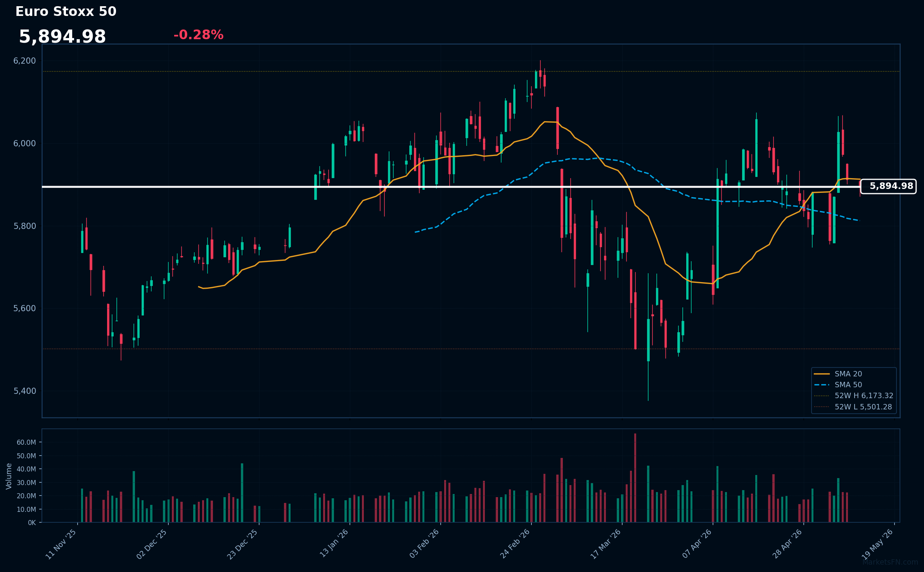Click the tallest red volume bar above 60M

click(x=635, y=478)
